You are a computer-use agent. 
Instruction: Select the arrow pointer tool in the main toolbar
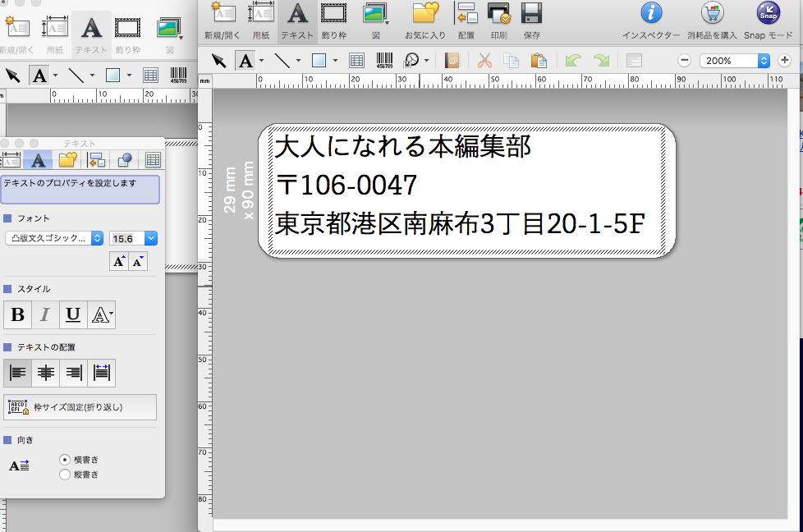click(218, 60)
